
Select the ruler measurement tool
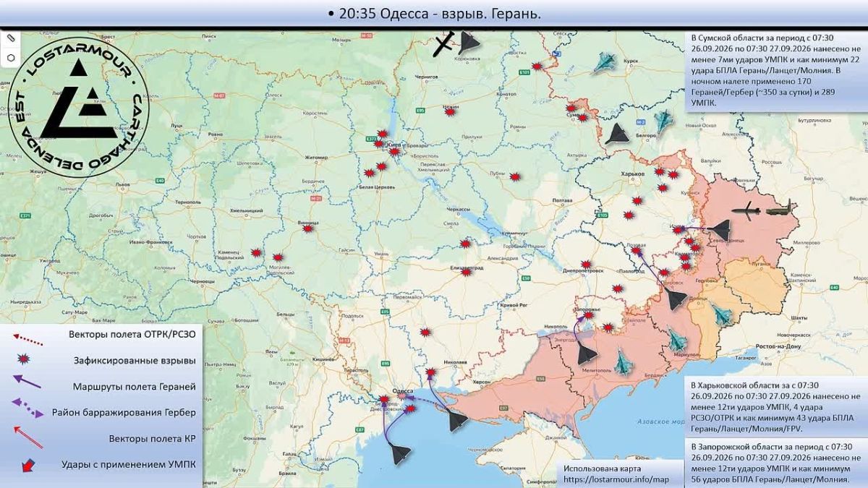(11, 38)
